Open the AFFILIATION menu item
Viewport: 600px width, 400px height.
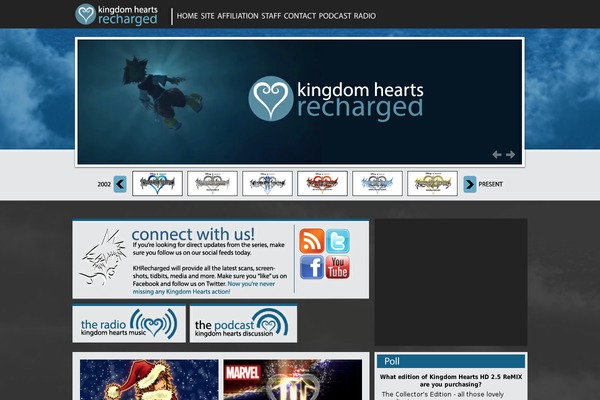point(238,16)
